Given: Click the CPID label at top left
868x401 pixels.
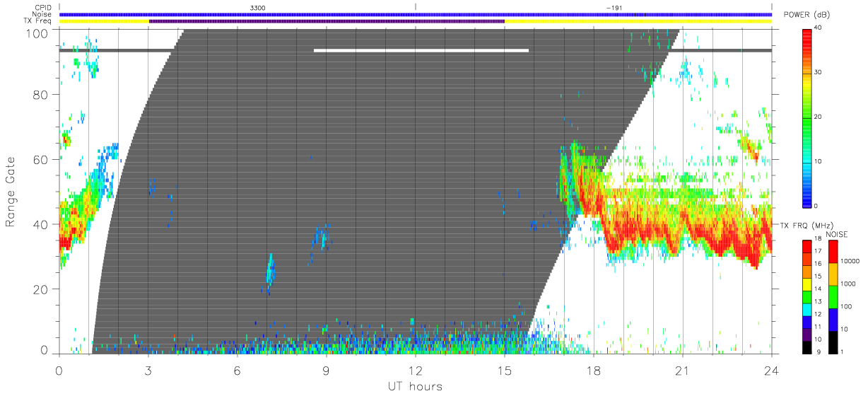Looking at the screenshot, I should click(42, 8).
